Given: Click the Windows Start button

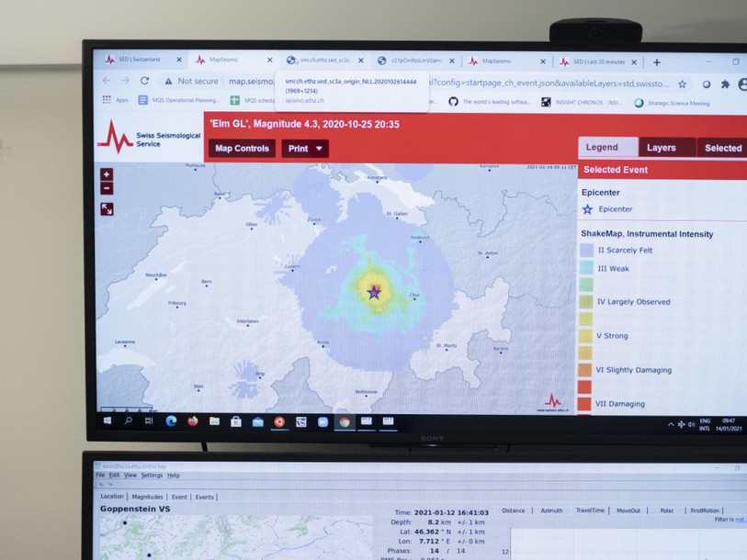Looking at the screenshot, I should click(108, 420).
